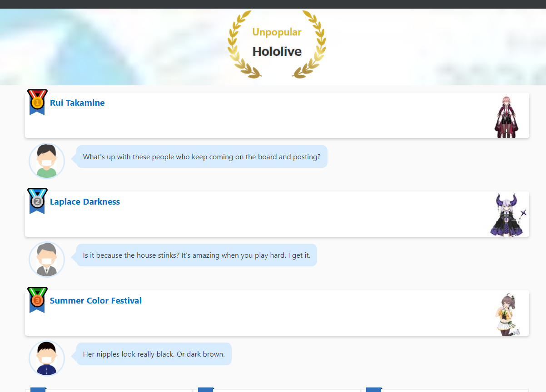The image size is (546, 392).
Task: Select the comment about people posting on board
Action: [x=202, y=157]
